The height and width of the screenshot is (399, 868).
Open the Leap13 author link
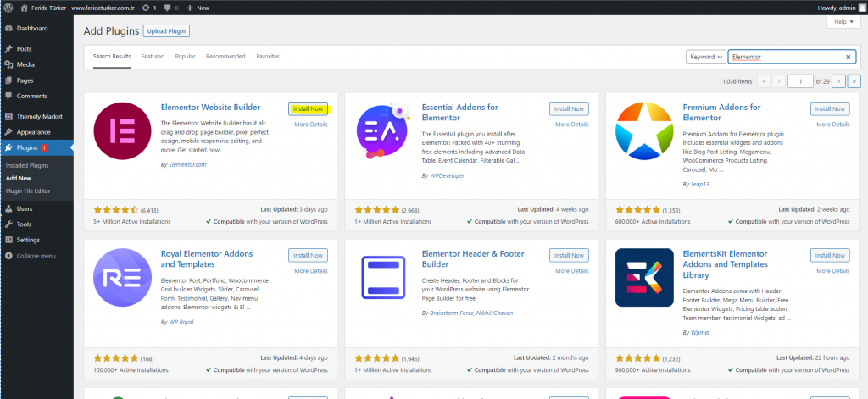(699, 185)
